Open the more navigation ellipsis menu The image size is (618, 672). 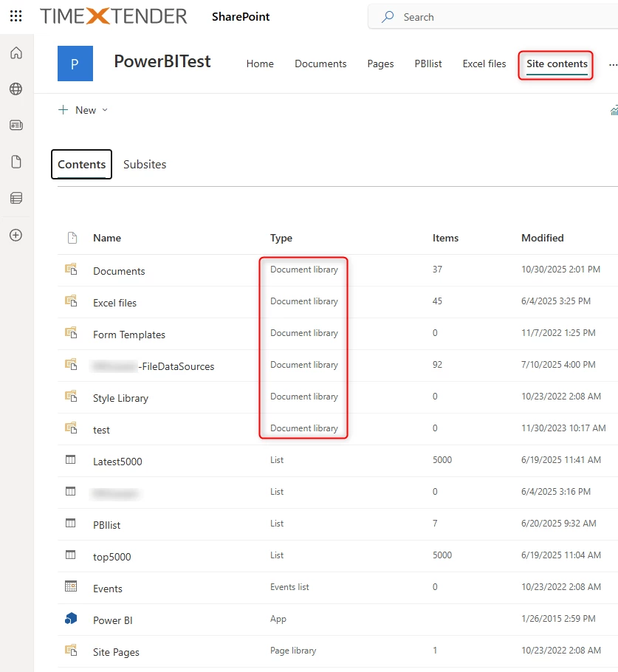point(613,64)
